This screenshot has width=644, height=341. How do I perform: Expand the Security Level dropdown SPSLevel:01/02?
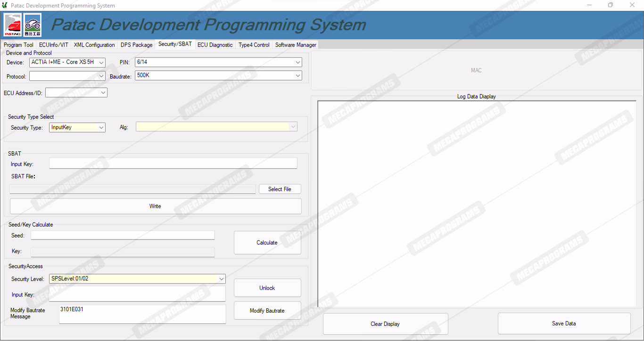(x=137, y=279)
